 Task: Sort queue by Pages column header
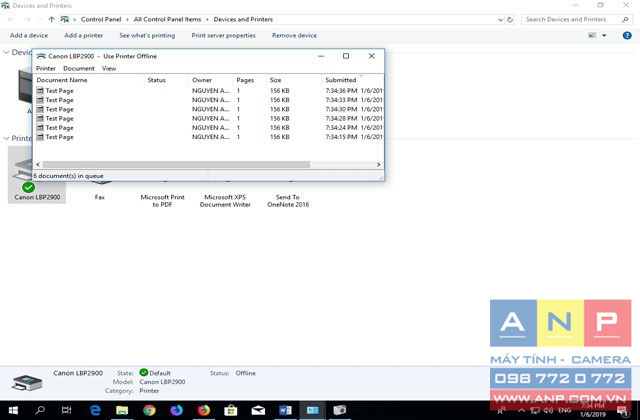(x=250, y=80)
